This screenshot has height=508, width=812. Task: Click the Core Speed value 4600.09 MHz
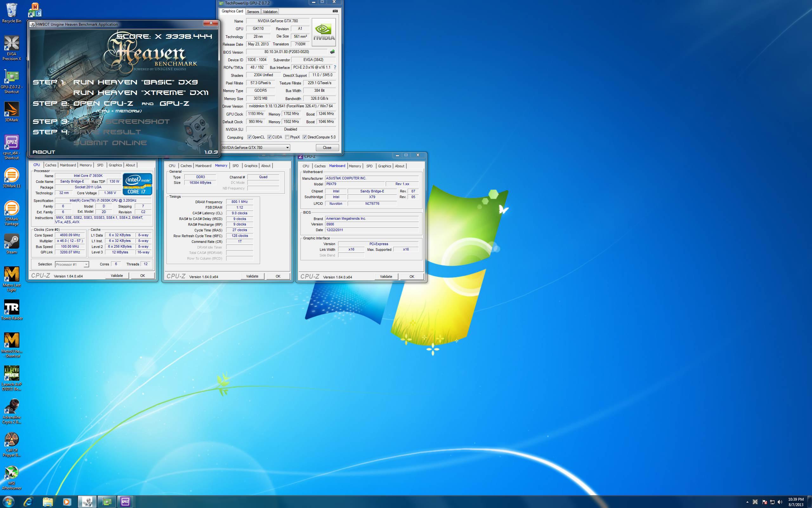(70, 235)
